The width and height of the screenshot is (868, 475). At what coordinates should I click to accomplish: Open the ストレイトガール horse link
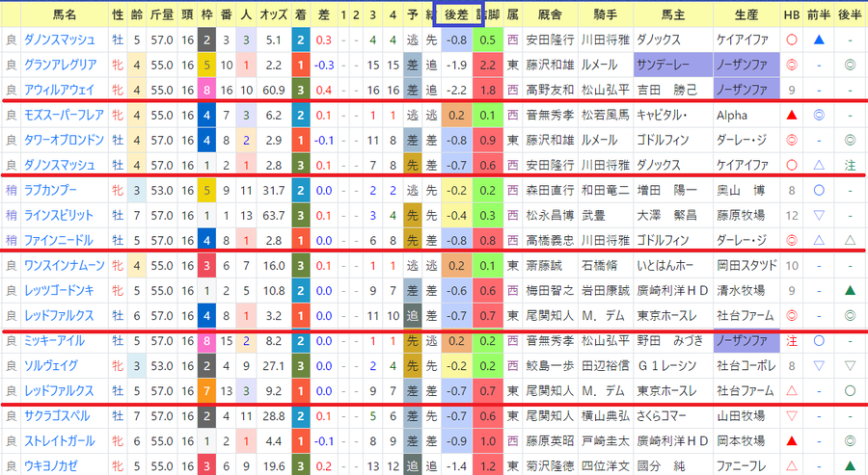(x=59, y=440)
